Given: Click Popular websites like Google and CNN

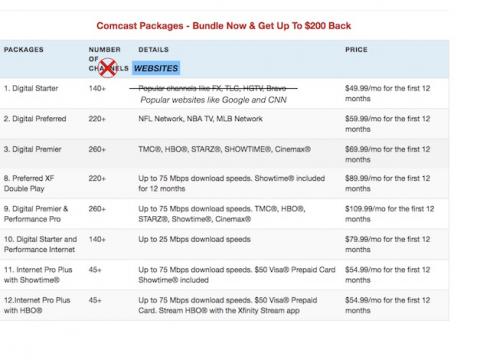Looking at the screenshot, I should 213,100.
